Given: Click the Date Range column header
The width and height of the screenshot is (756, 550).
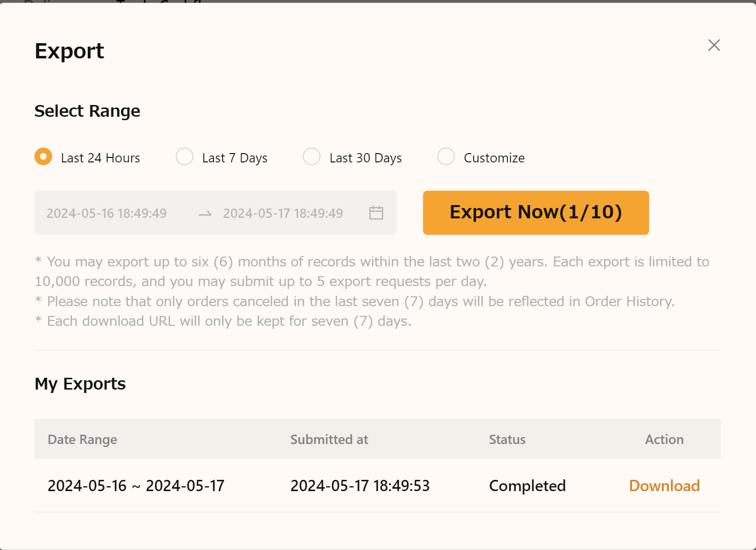Looking at the screenshot, I should [82, 439].
